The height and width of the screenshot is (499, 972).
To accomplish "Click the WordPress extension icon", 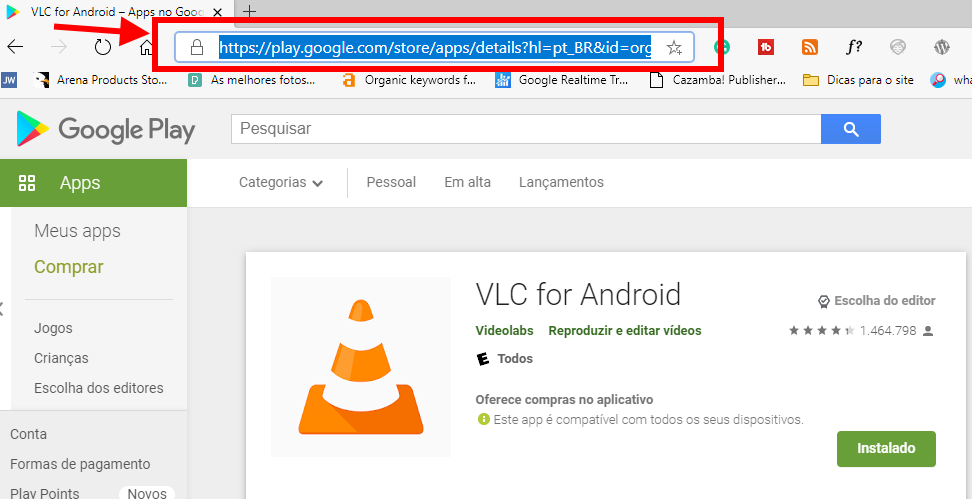I will click(942, 47).
